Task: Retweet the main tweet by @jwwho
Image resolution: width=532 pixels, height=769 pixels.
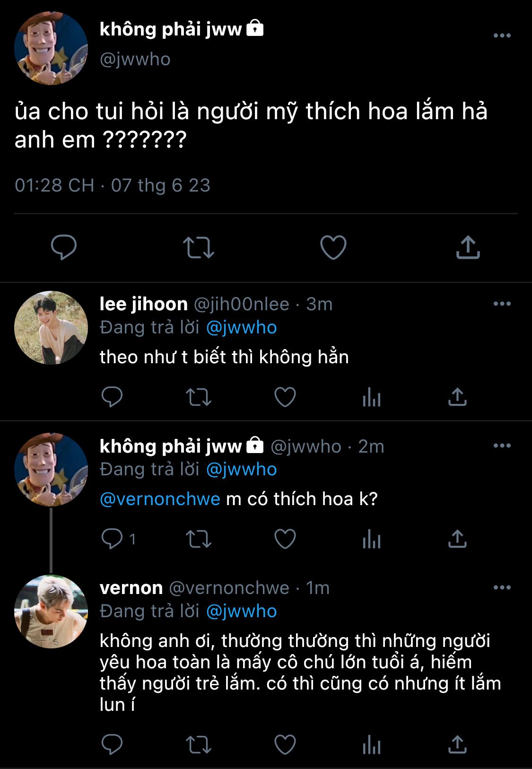Action: tap(199, 248)
